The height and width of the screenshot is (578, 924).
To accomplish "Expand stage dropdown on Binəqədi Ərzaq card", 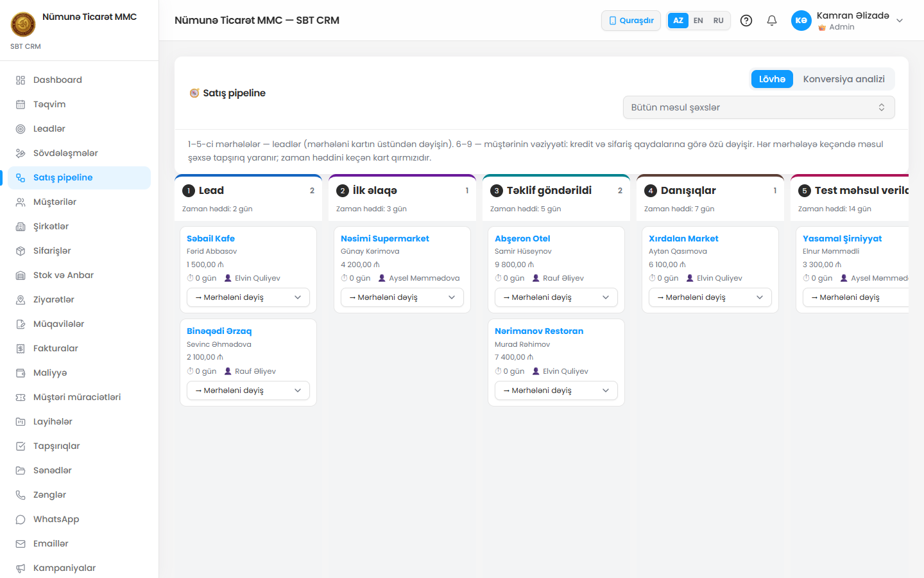I will [248, 390].
